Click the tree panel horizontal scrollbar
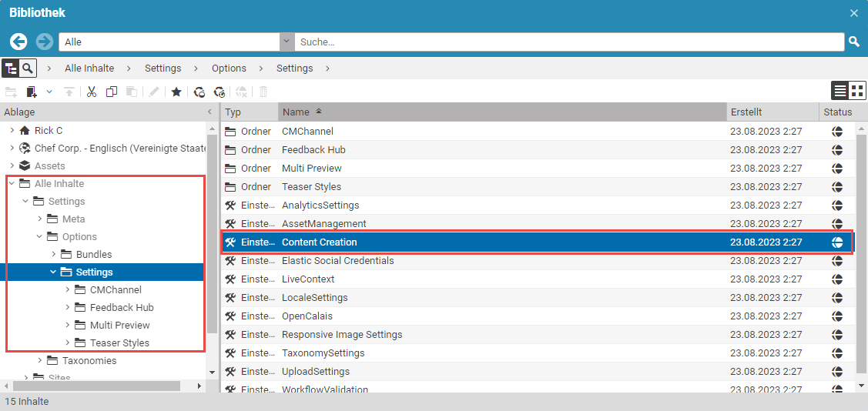The height and width of the screenshot is (411, 868). click(x=96, y=386)
